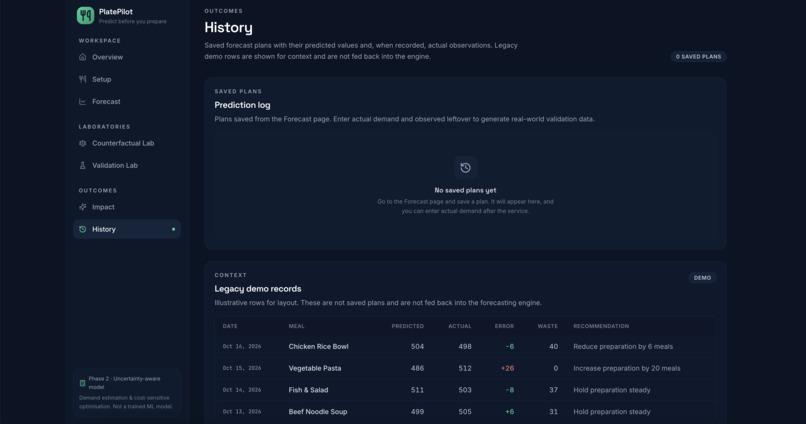Click the History clock icon in sidebar

click(x=83, y=229)
